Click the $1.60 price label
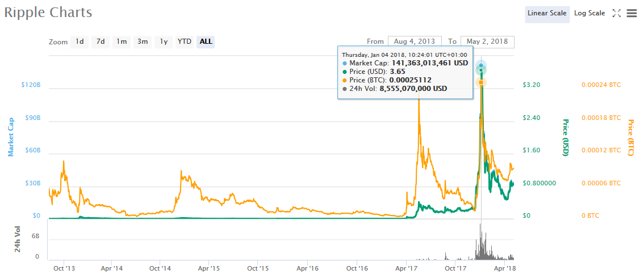 point(531,151)
